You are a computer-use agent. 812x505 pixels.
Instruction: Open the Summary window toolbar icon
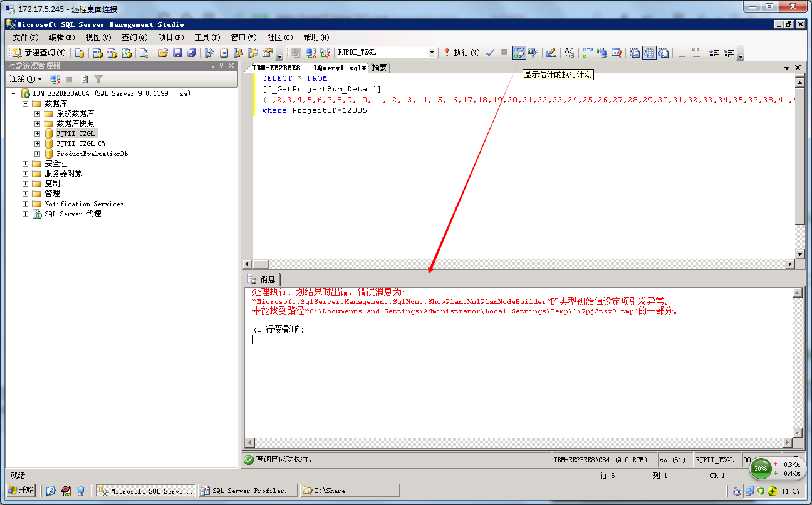point(223,53)
